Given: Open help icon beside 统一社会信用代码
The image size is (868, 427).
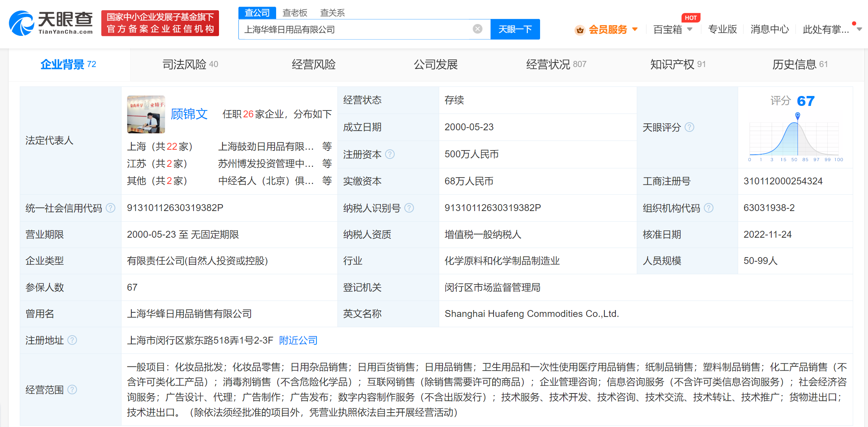Looking at the screenshot, I should click(110, 208).
